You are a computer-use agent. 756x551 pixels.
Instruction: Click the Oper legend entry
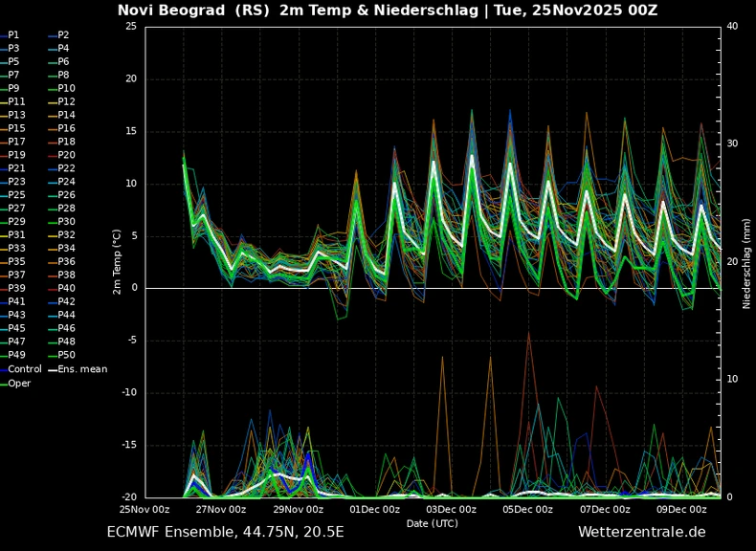(x=15, y=384)
